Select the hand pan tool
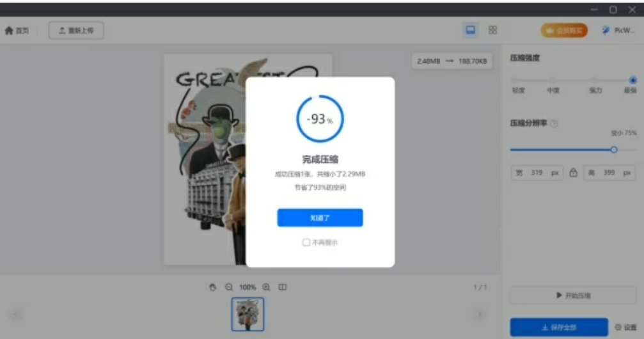The height and width of the screenshot is (339, 644). 212,287
